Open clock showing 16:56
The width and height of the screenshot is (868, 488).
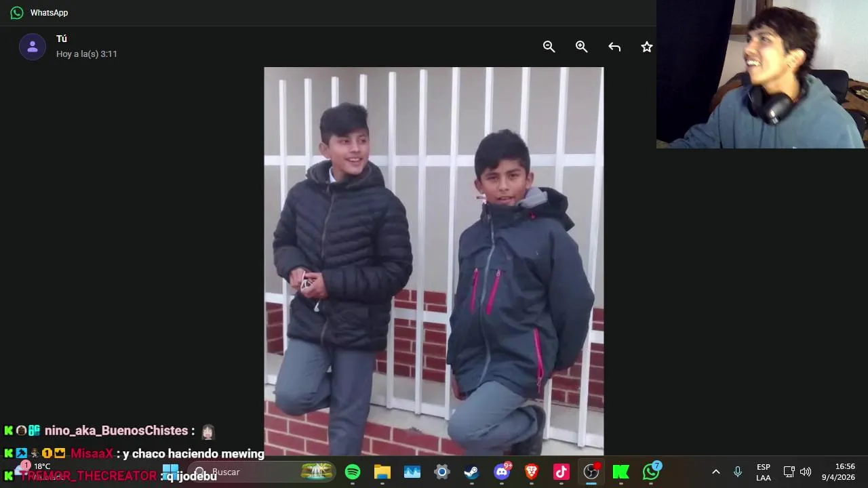coord(839,472)
